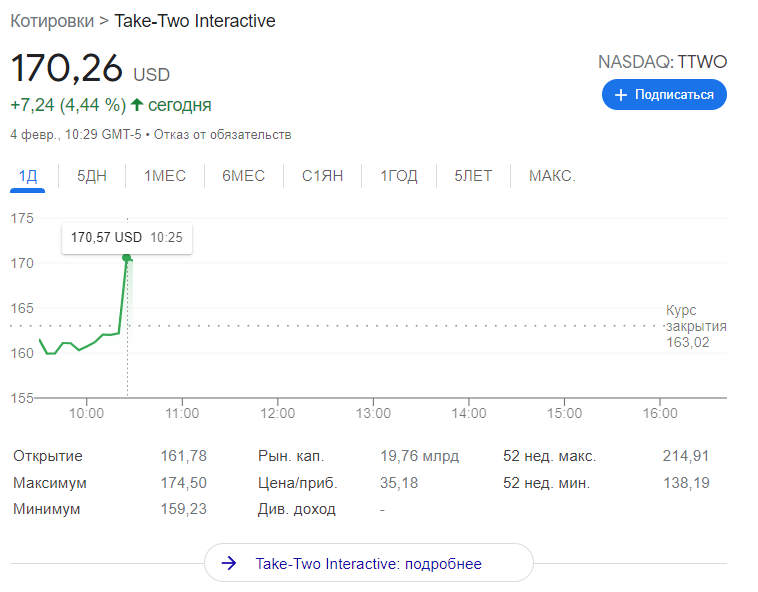
Task: Click the Take-Two Interactive breadcrumb title
Action: [195, 21]
